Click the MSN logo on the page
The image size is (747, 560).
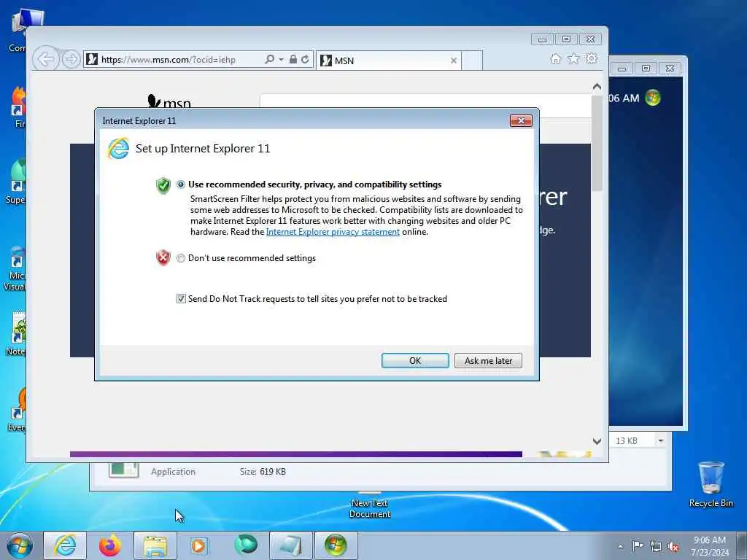pyautogui.click(x=169, y=101)
